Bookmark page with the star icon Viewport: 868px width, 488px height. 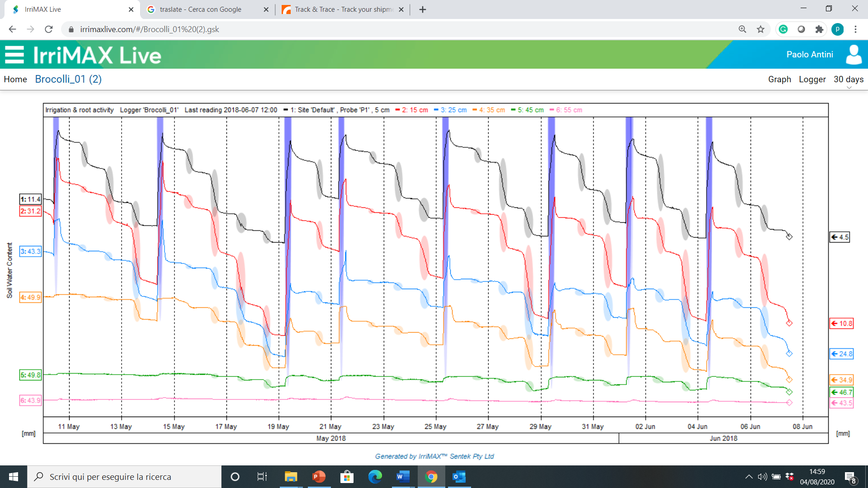pyautogui.click(x=760, y=29)
